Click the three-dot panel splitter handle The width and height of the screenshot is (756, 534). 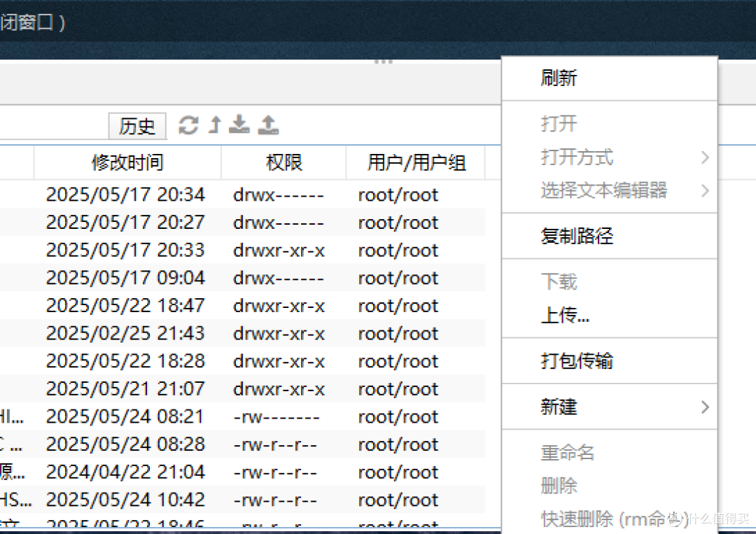click(x=384, y=62)
